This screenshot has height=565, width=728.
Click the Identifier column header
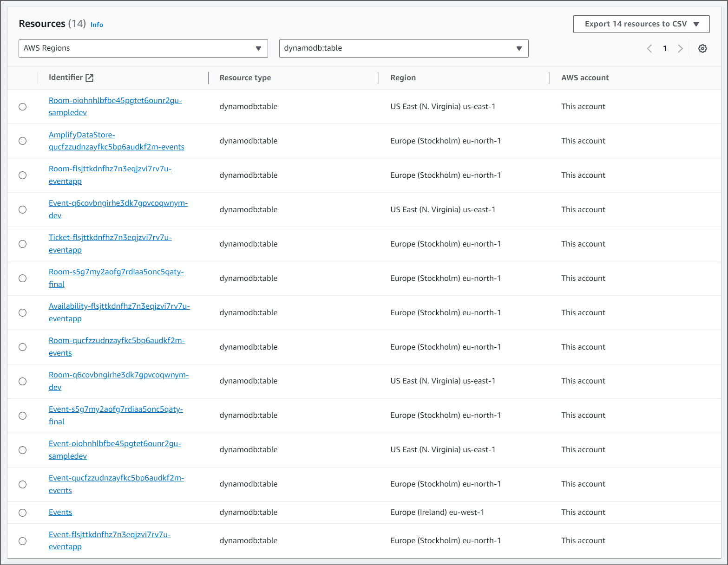point(66,78)
